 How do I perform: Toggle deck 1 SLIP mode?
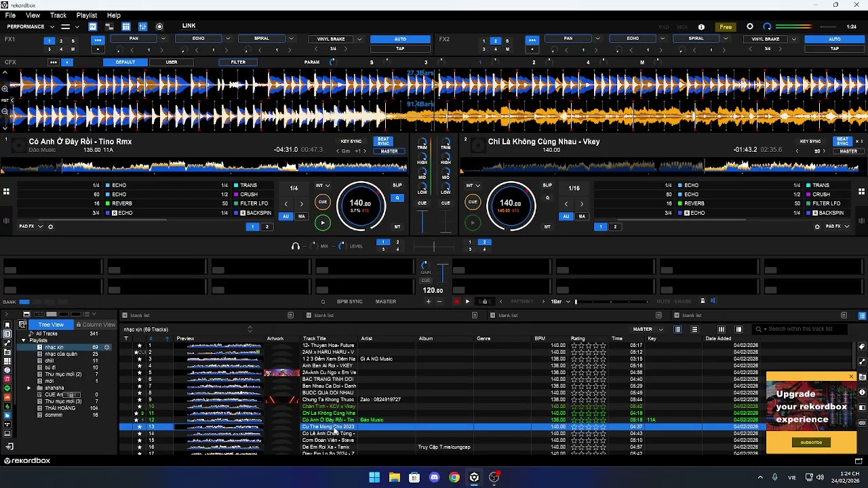click(397, 185)
